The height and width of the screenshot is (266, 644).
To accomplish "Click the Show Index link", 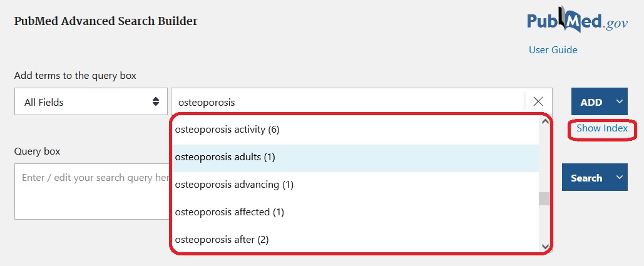I will [601, 128].
